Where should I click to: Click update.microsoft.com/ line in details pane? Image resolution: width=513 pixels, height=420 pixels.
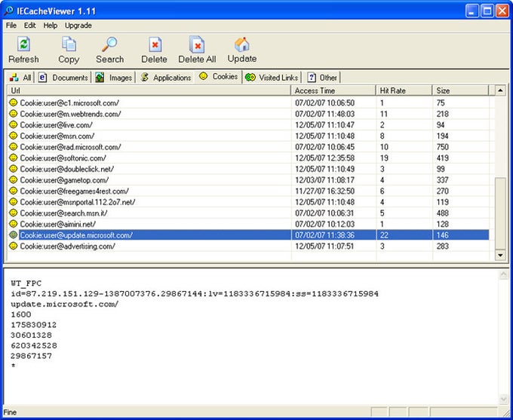point(64,304)
